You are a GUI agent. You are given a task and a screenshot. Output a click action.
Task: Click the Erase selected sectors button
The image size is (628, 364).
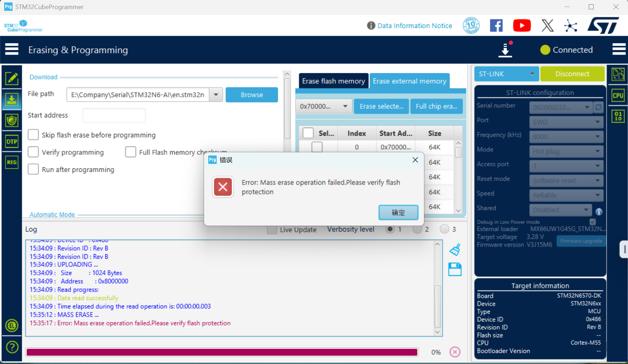click(381, 106)
